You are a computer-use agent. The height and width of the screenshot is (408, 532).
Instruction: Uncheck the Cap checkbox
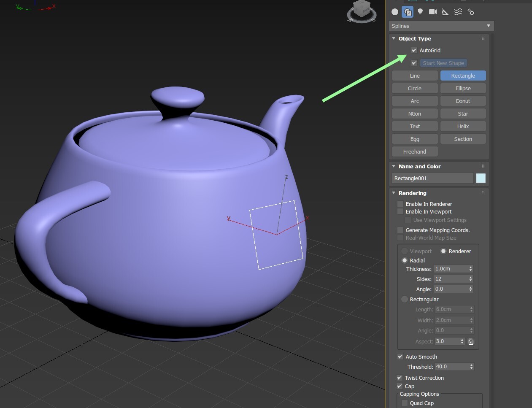(x=400, y=386)
